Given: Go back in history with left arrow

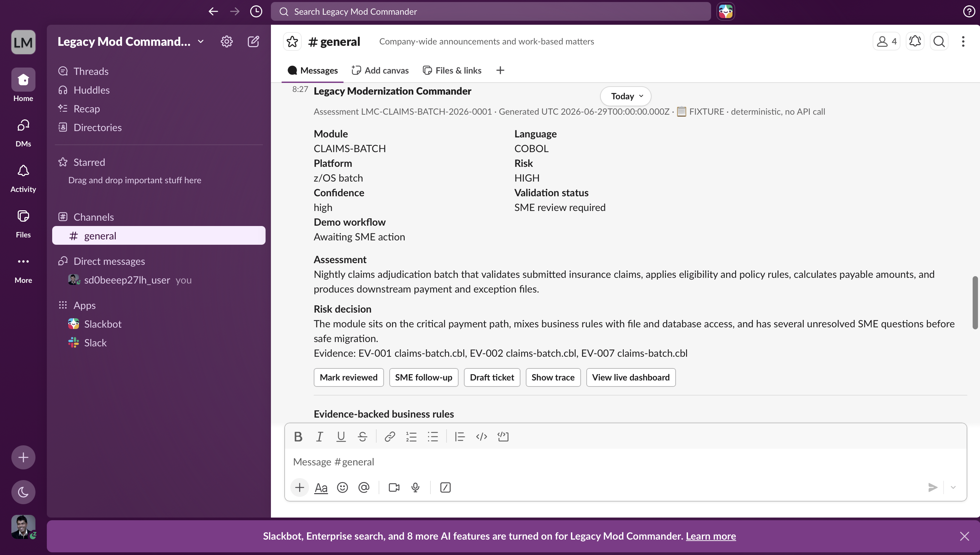Looking at the screenshot, I should pyautogui.click(x=213, y=11).
